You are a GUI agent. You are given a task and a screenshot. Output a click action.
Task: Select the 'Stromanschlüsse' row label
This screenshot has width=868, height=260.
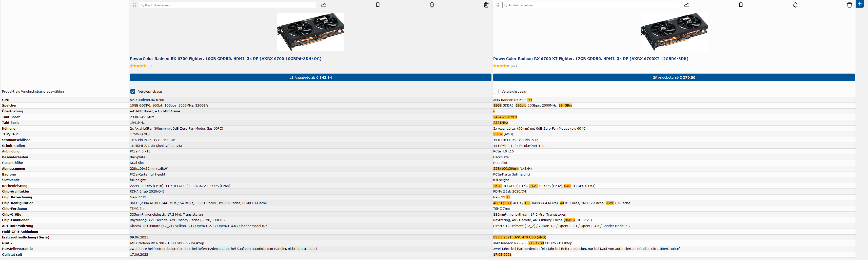click(x=16, y=140)
